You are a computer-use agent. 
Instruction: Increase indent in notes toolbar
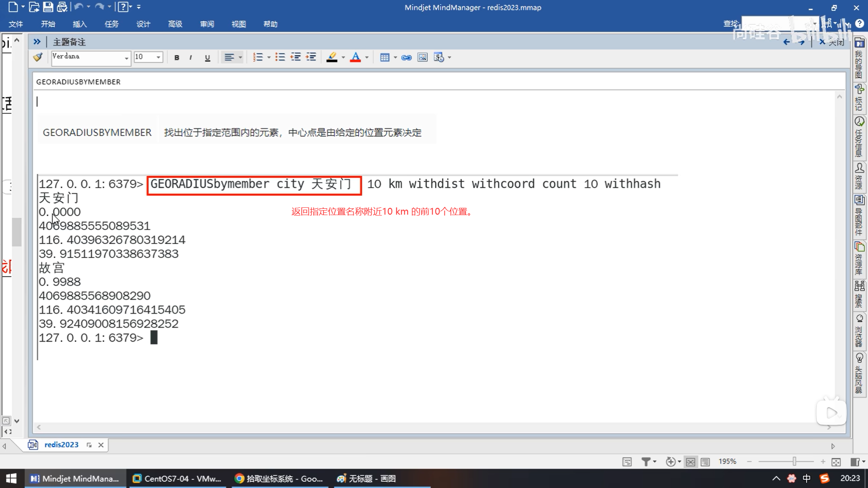(x=311, y=57)
